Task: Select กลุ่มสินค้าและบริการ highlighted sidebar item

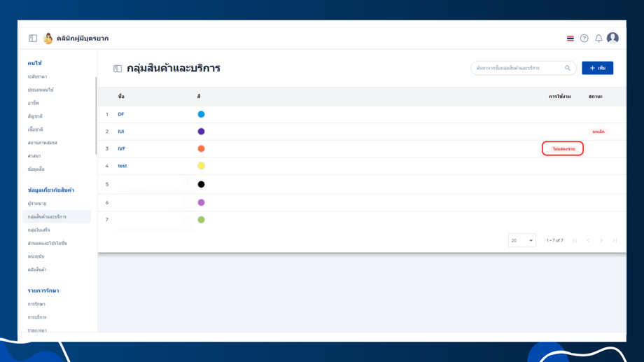Action: 57,216
